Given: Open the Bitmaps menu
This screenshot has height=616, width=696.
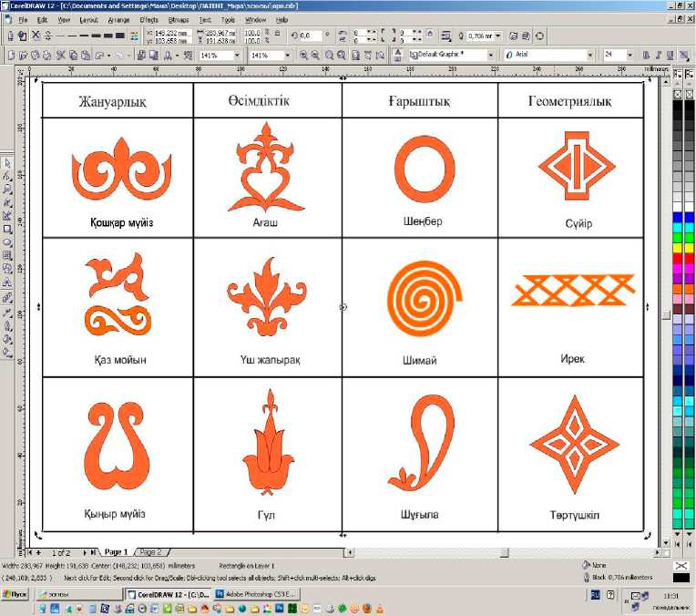Looking at the screenshot, I should (179, 20).
